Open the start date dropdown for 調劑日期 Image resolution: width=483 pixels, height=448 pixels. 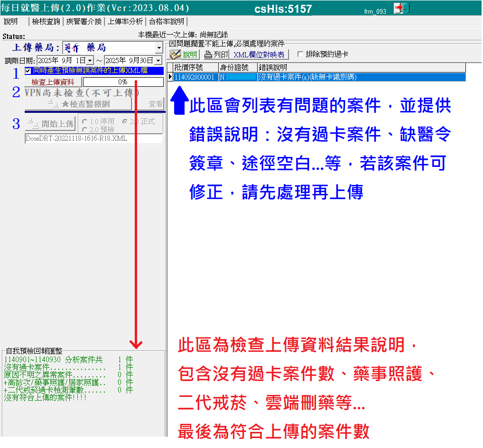point(90,61)
